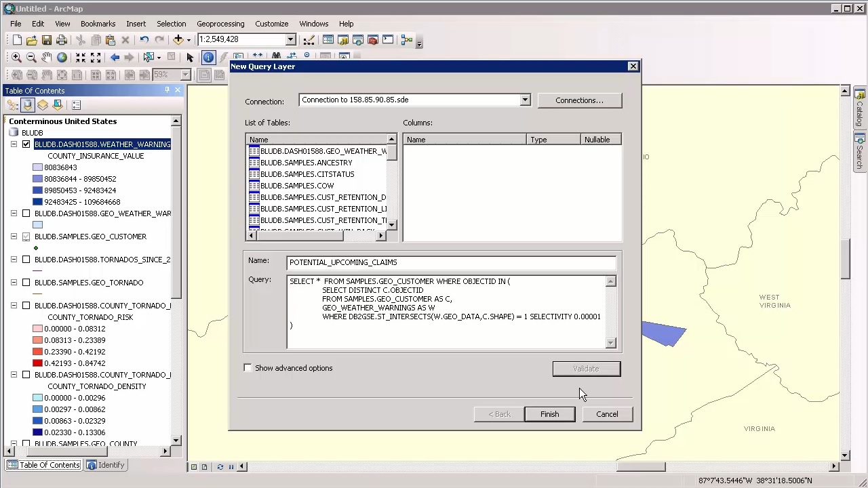The height and width of the screenshot is (488, 868).
Task: Enable Show advanced options checkbox
Action: [x=248, y=368]
